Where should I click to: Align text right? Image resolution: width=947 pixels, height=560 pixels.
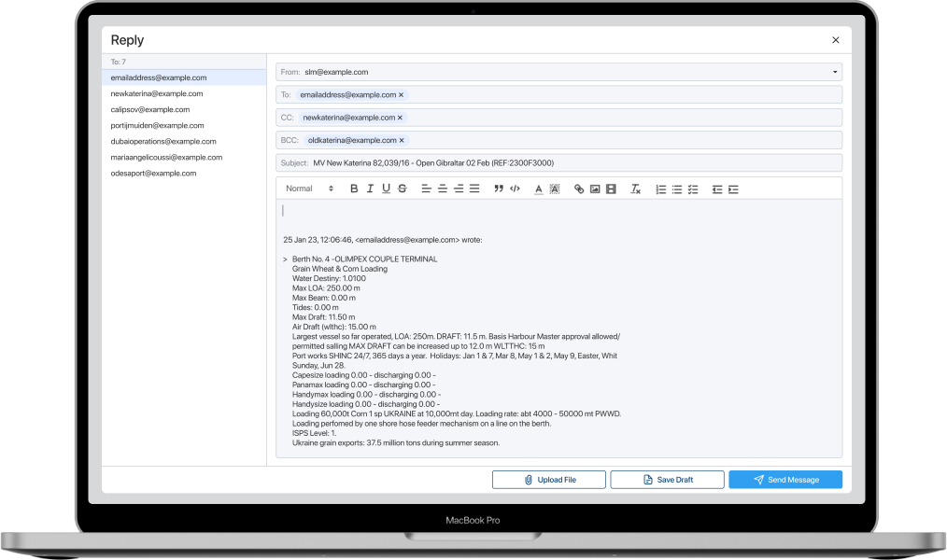(459, 189)
